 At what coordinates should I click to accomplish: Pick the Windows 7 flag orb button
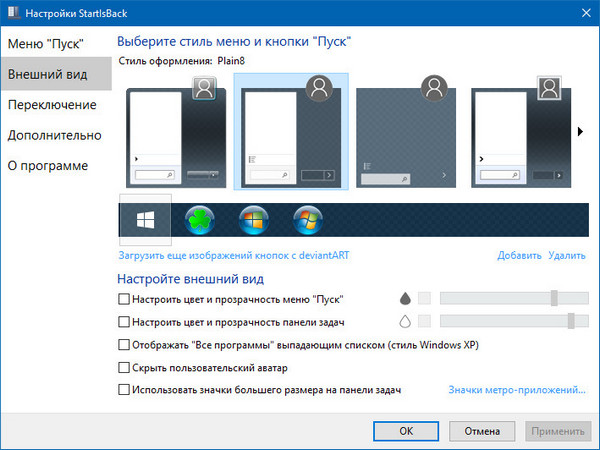pyautogui.click(x=308, y=220)
